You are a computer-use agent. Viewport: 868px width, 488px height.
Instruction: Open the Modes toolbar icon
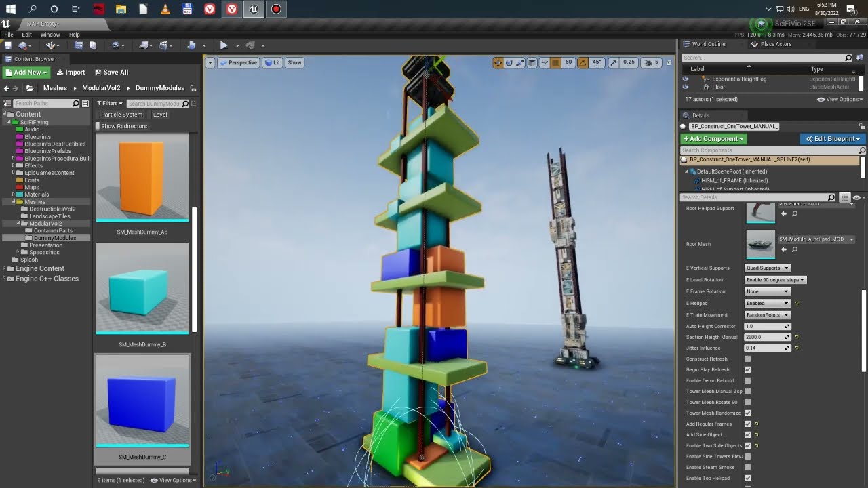pos(50,45)
